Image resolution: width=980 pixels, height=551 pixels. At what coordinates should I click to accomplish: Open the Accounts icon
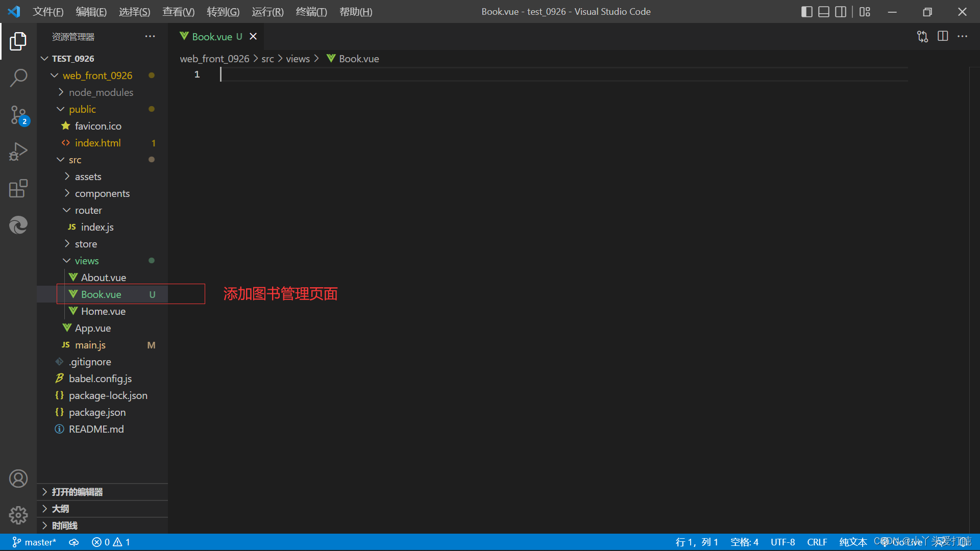pyautogui.click(x=18, y=479)
